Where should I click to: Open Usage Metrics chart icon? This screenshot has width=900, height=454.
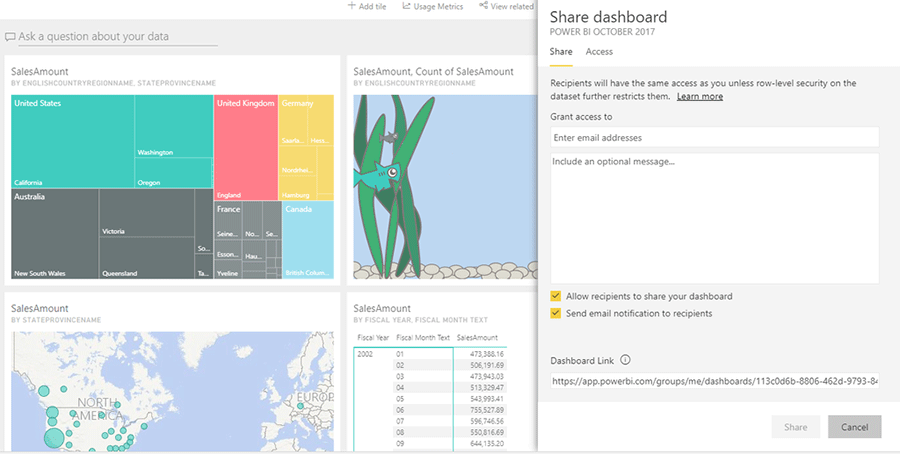click(406, 6)
